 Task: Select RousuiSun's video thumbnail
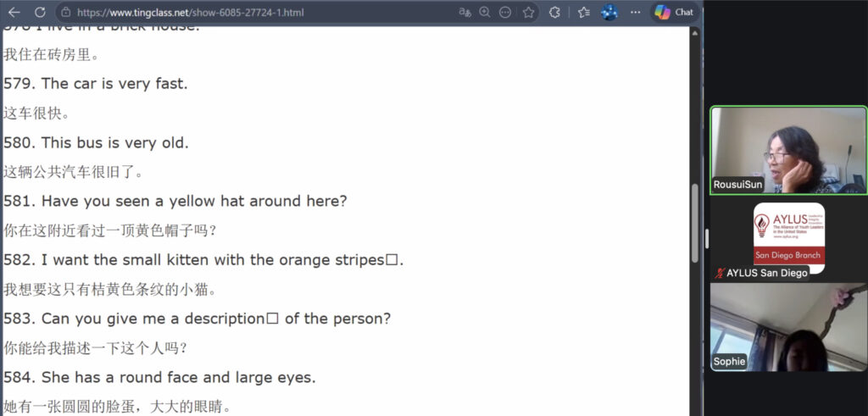click(x=788, y=150)
